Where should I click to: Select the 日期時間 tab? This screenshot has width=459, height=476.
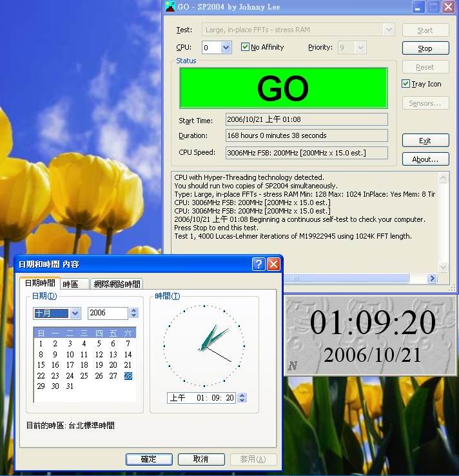click(40, 283)
